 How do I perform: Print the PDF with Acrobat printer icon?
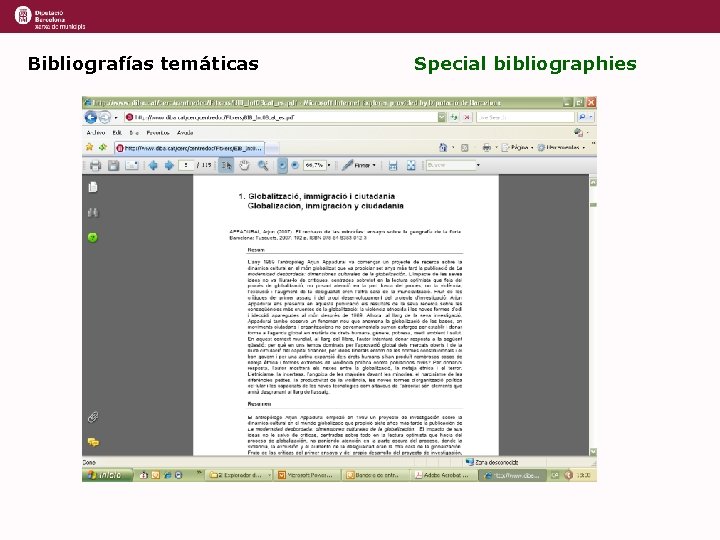(x=96, y=165)
